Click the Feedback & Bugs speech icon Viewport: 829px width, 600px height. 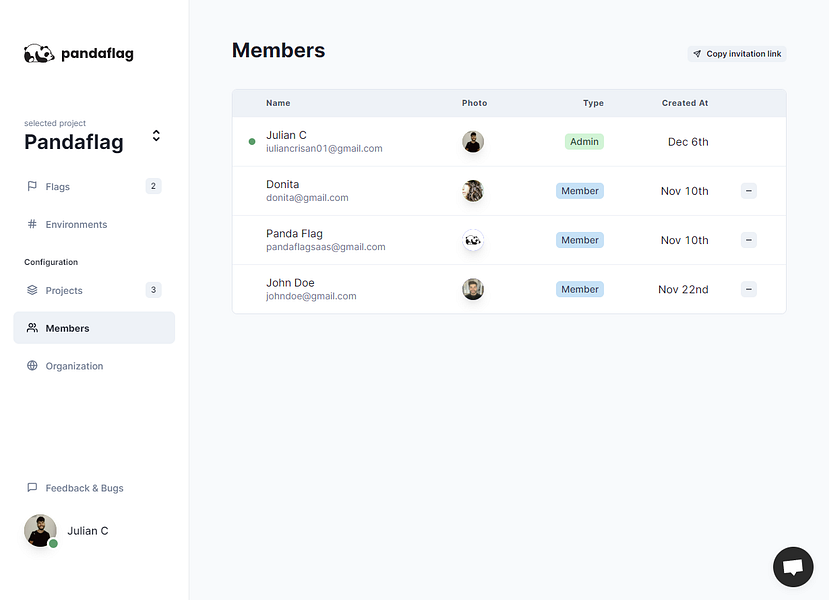32,488
